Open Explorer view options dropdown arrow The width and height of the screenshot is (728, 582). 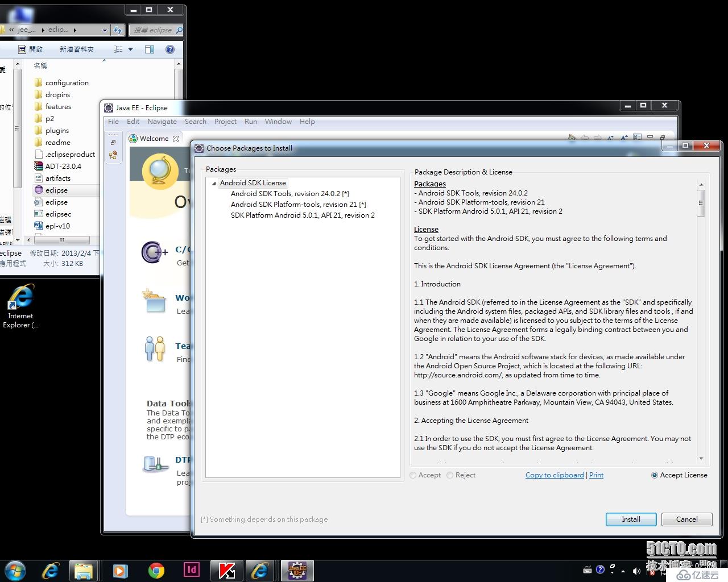[130, 49]
